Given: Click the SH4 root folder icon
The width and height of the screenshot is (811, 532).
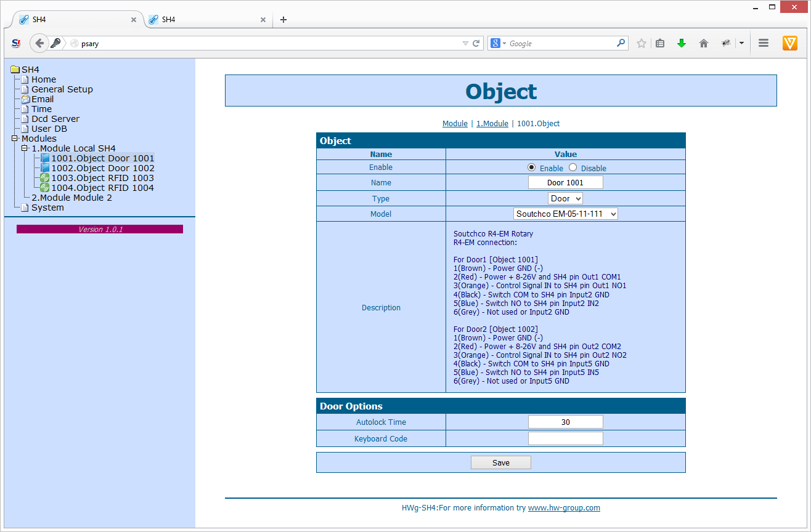Looking at the screenshot, I should tap(15, 70).
